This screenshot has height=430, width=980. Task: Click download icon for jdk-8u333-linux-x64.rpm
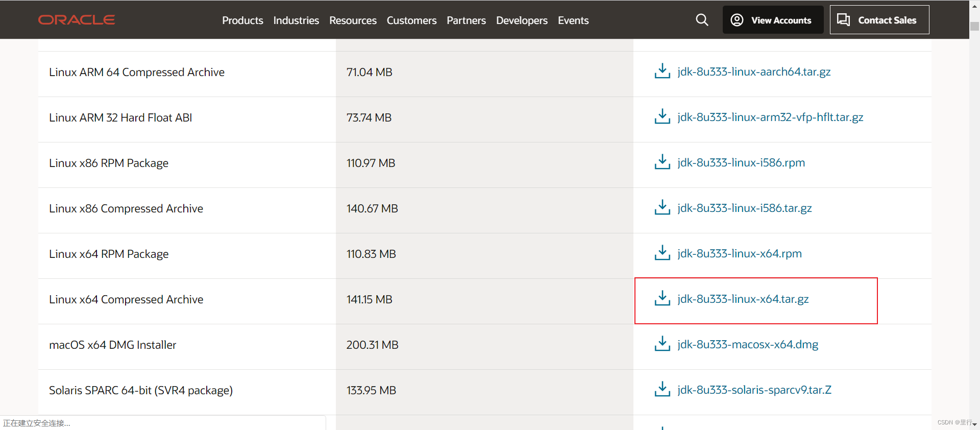(662, 253)
